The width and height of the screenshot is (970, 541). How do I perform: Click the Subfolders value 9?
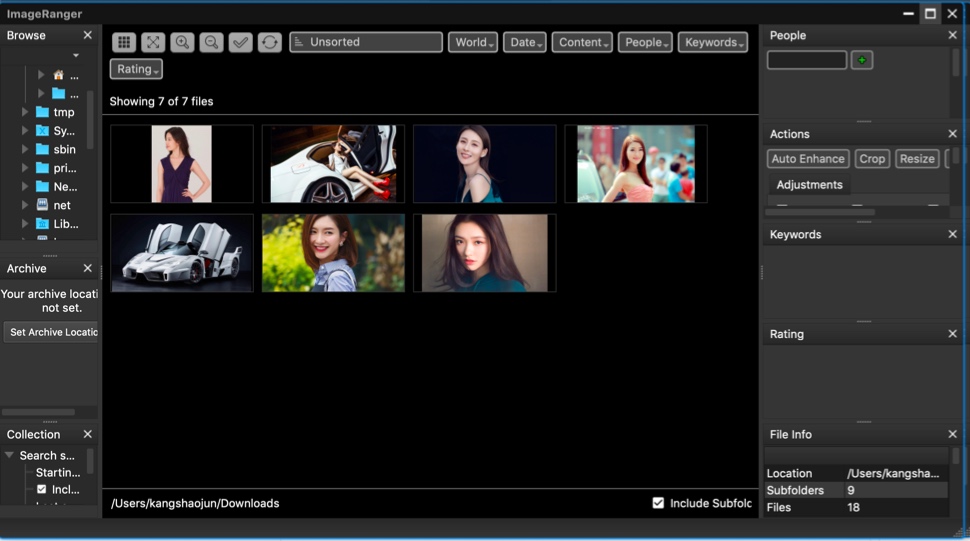[851, 490]
